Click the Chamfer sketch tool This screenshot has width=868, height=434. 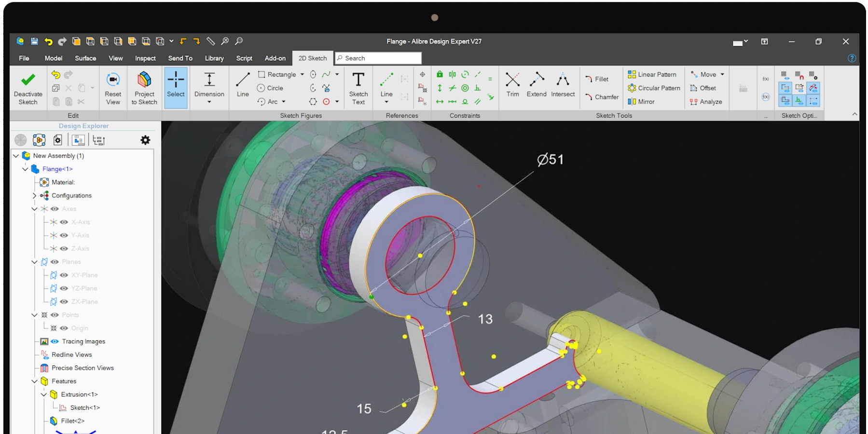[602, 97]
